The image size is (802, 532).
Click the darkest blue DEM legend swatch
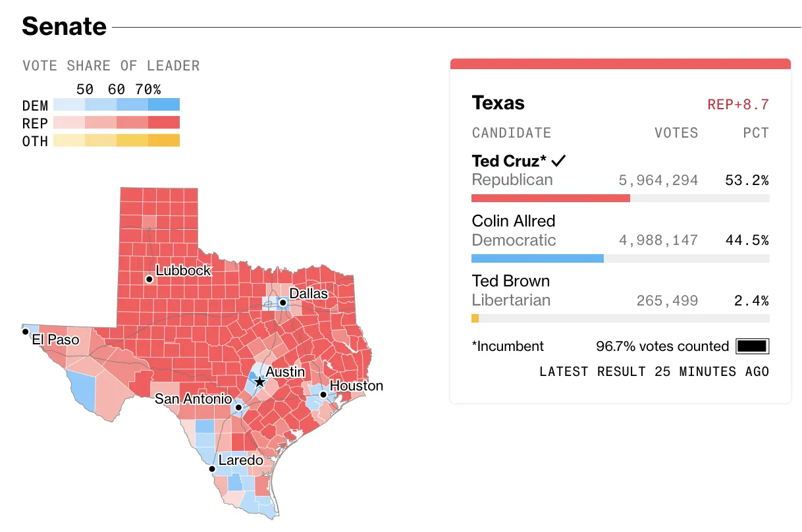click(x=164, y=105)
